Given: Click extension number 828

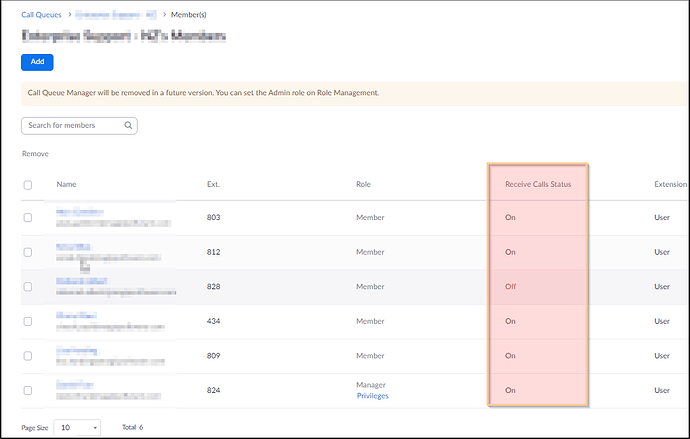Looking at the screenshot, I should tap(213, 287).
